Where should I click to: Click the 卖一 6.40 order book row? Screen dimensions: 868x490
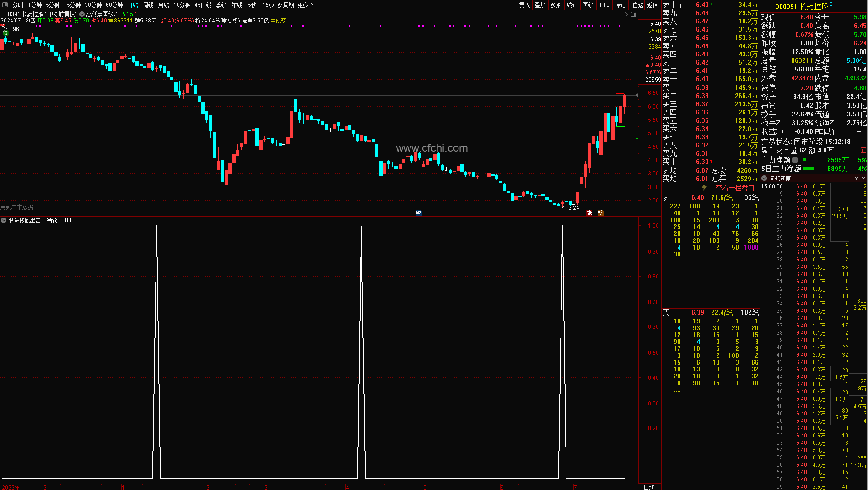[710, 79]
